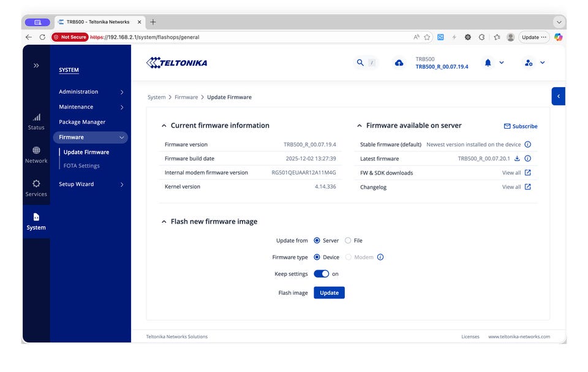Screen dimensions: 588x372
Task: Bookmark page with the star icon
Action: 427,37
